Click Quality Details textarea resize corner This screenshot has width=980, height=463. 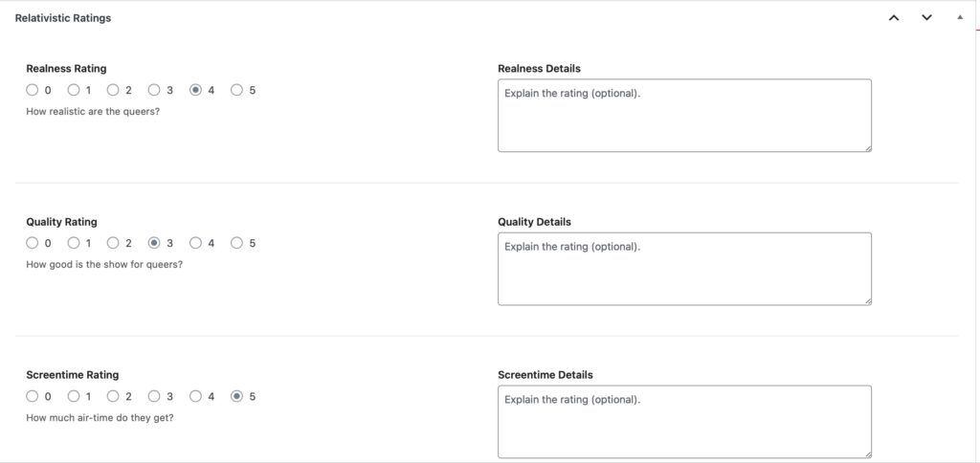click(867, 300)
